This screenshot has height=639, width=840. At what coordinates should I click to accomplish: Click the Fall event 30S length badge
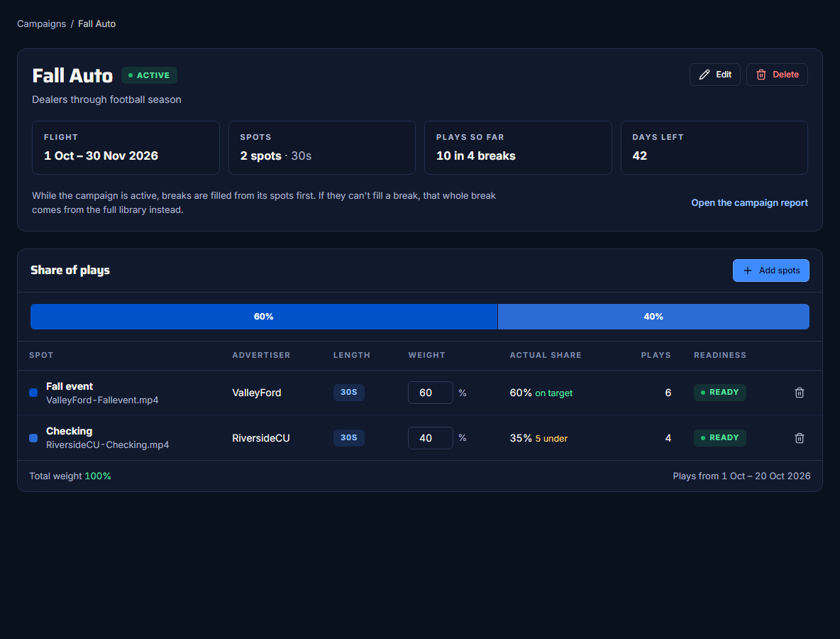(x=349, y=393)
